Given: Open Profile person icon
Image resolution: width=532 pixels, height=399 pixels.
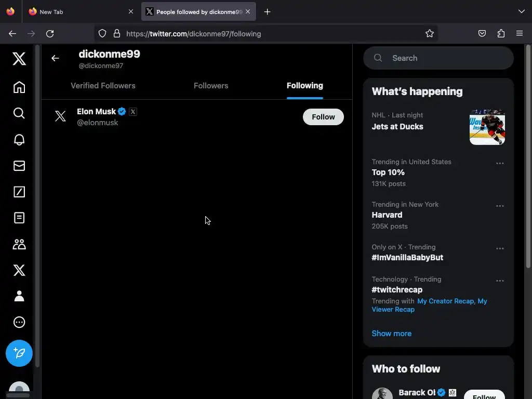Looking at the screenshot, I should click(19, 296).
